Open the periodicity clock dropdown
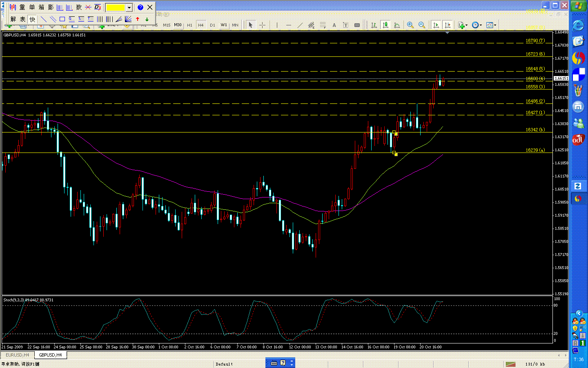Image resolution: width=588 pixels, height=368 pixels. pos(477,25)
